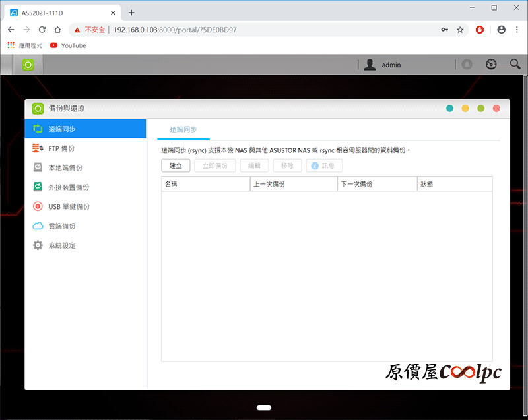The height and width of the screenshot is (420, 528).
Task: Close Backup window with the red dot
Action: (x=496, y=108)
